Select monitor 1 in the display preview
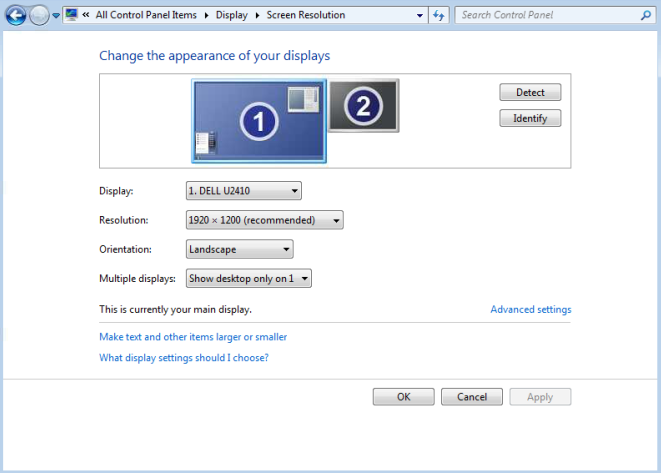The width and height of the screenshot is (661, 473). (x=259, y=121)
